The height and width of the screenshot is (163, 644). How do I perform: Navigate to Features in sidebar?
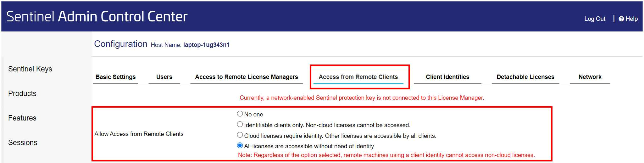pos(22,118)
